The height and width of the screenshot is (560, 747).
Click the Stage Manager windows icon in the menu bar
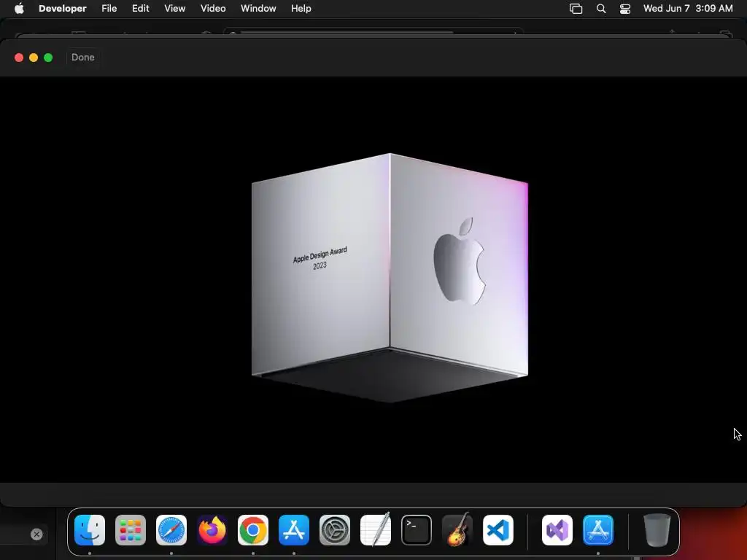tap(576, 9)
